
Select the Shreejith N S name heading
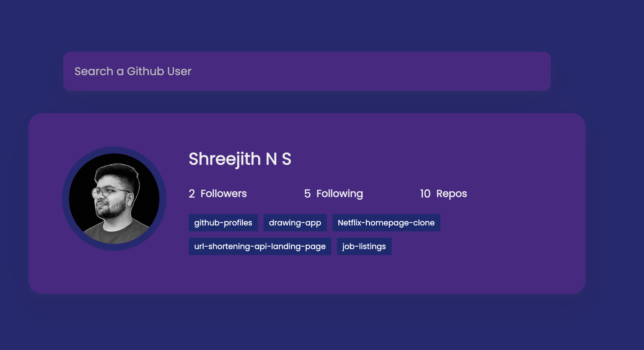click(240, 159)
